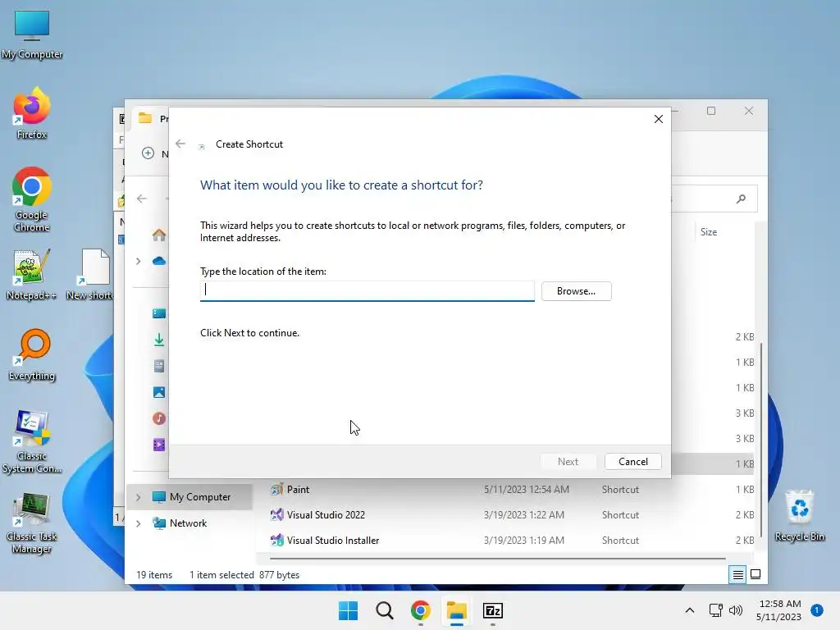Image resolution: width=840 pixels, height=630 pixels.
Task: Open the notification badge in taskbar
Action: click(x=817, y=610)
